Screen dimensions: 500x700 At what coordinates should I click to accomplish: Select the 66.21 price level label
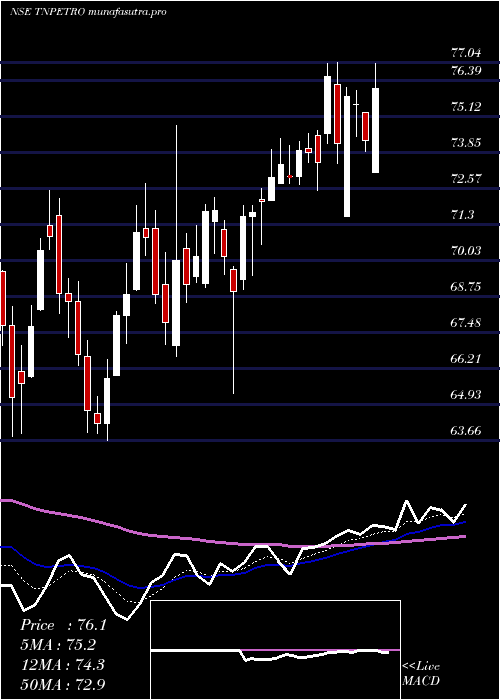[466, 359]
